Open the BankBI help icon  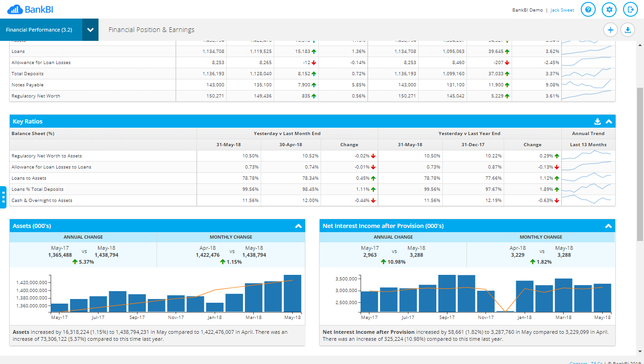588,9
